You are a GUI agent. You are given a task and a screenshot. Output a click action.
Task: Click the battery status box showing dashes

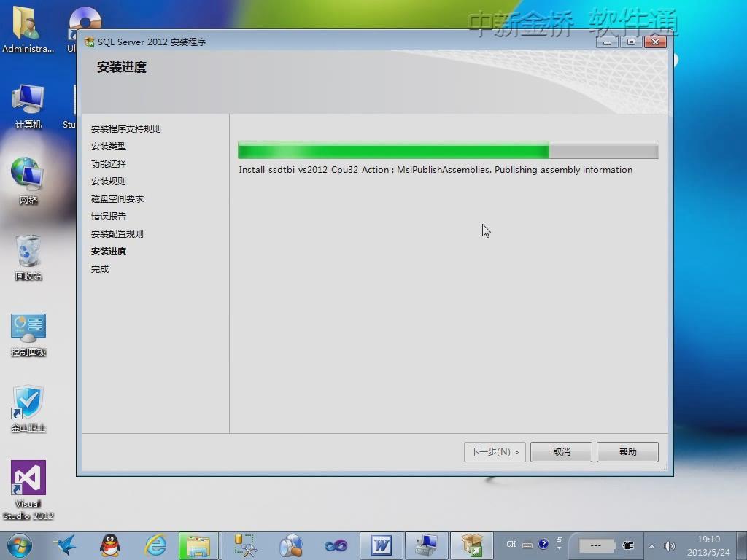coord(595,545)
